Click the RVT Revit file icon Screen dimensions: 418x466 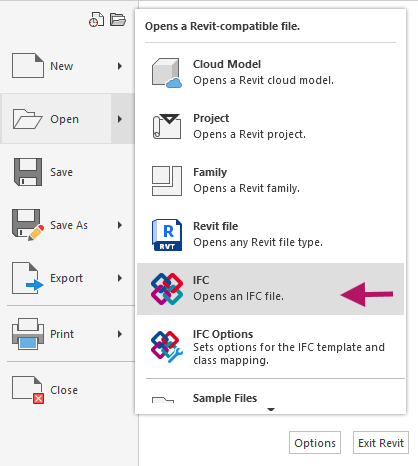tap(167, 235)
